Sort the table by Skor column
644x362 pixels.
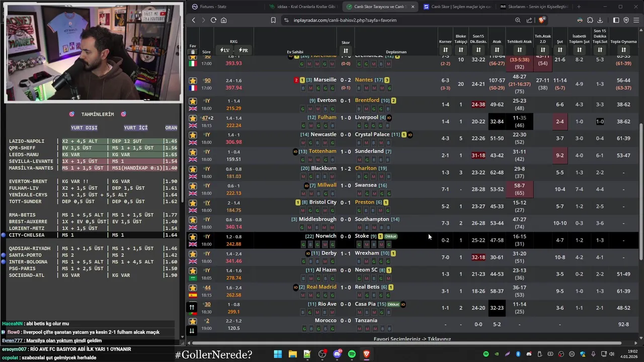(346, 51)
